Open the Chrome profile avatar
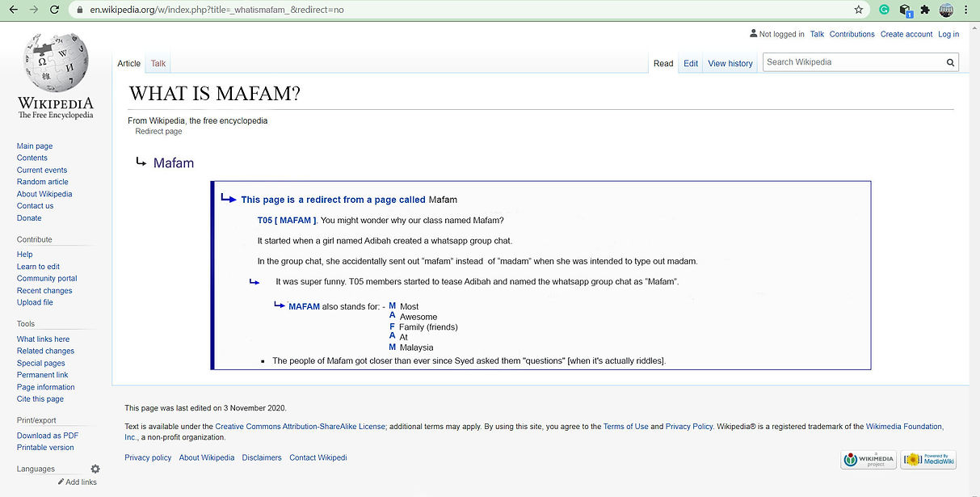Screen dimensions: 980x497 (x=946, y=10)
